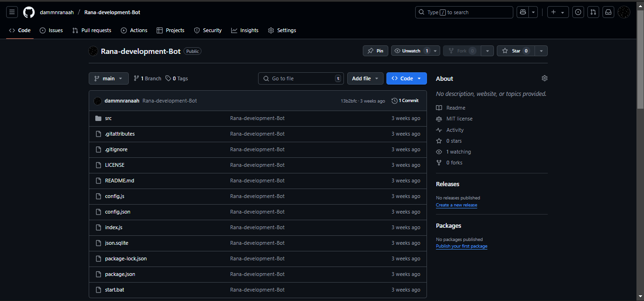This screenshot has height=301, width=644.
Task: Open the .gitignore file
Action: 116,149
